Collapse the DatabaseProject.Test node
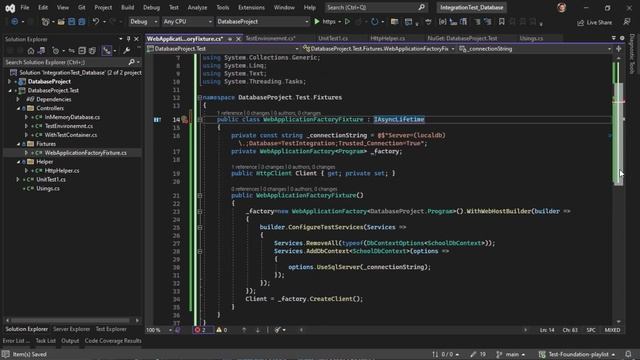The image size is (640, 360). point(10,91)
